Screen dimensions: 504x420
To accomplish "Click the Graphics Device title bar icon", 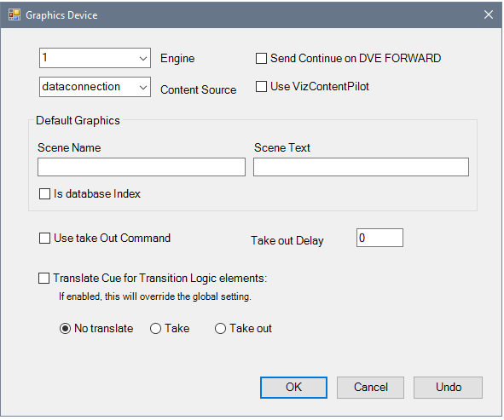I will click(x=14, y=14).
